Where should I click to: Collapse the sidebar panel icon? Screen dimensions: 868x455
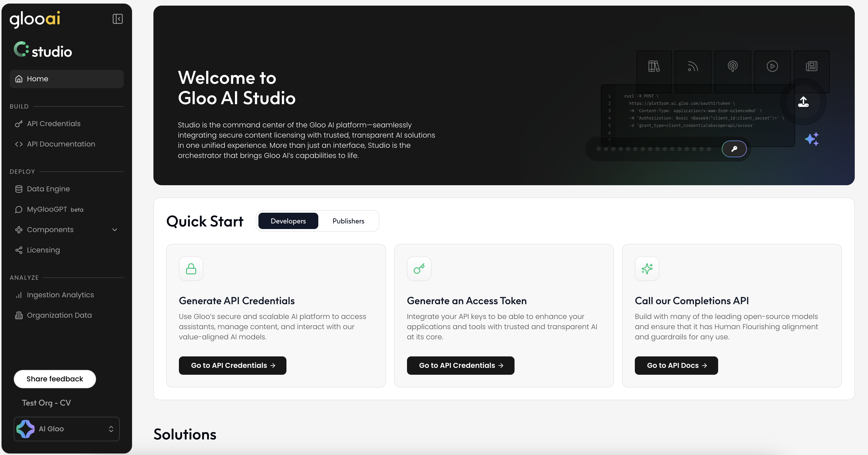pos(117,19)
